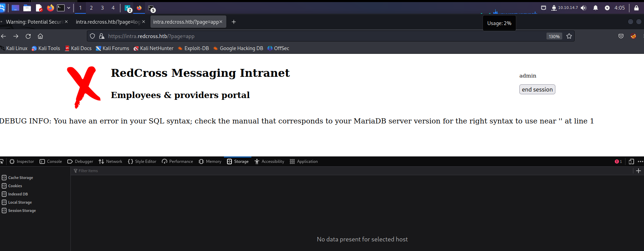Switch to the Network panel
This screenshot has width=644, height=251.
click(110, 162)
